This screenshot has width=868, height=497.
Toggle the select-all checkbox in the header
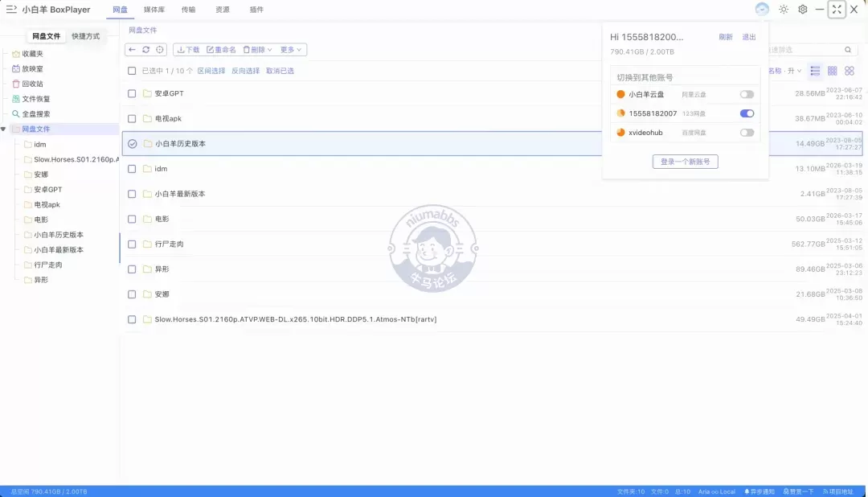(x=132, y=71)
